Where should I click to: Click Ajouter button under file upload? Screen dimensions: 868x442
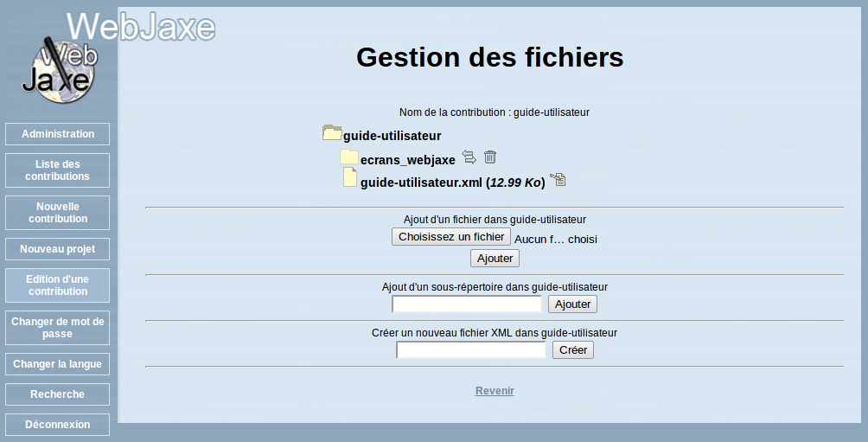click(495, 258)
